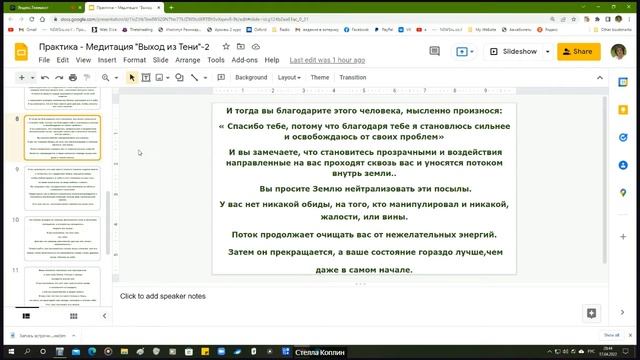Viewport: 640px width, 360px height.
Task: Open Layout dropdown
Action: [x=289, y=78]
